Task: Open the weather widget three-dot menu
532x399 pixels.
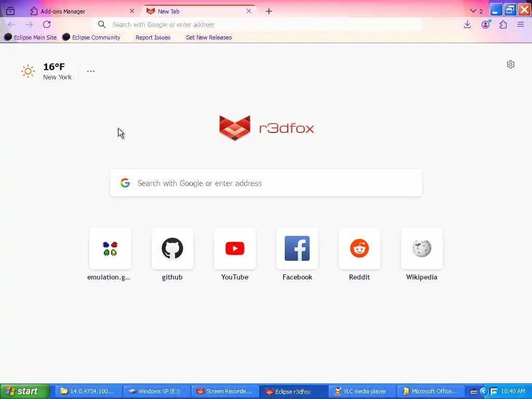Action: pos(90,71)
